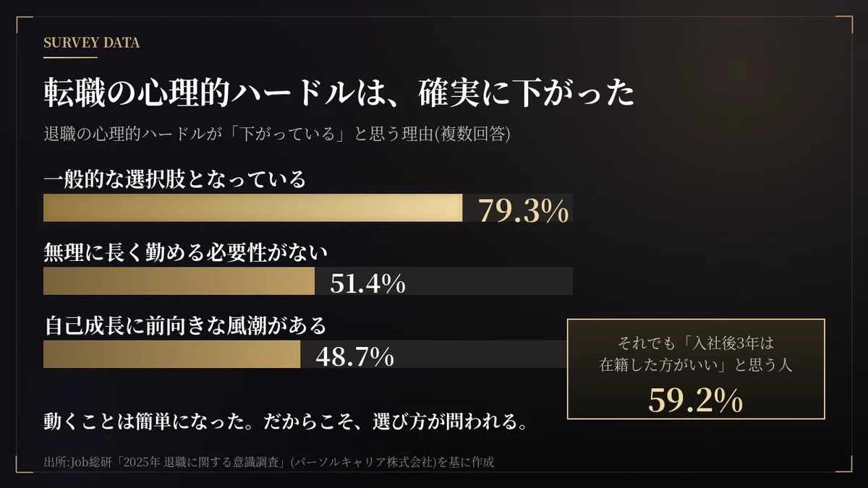The height and width of the screenshot is (488, 868).
Task: Select the 79.3% value text
Action: pyautogui.click(x=524, y=210)
